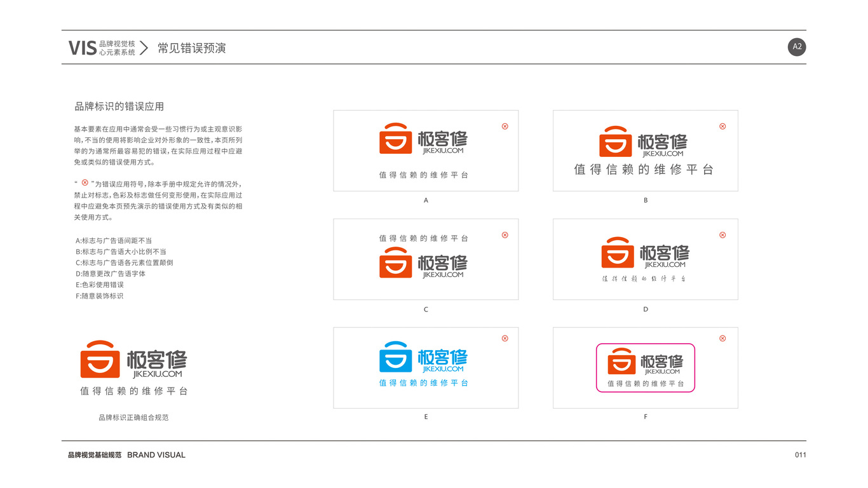Click the error mark in panel C
The width and height of the screenshot is (868, 488).
(x=505, y=235)
